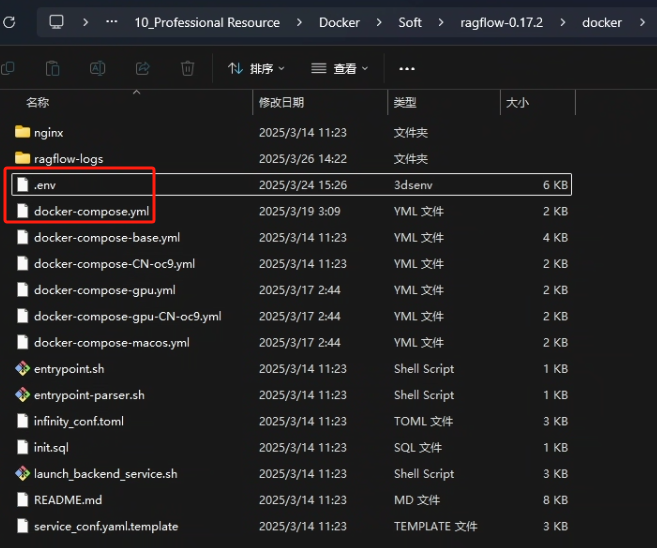Viewport: 657px width, 548px height.
Task: Click the nginx folder name
Action: 49,133
